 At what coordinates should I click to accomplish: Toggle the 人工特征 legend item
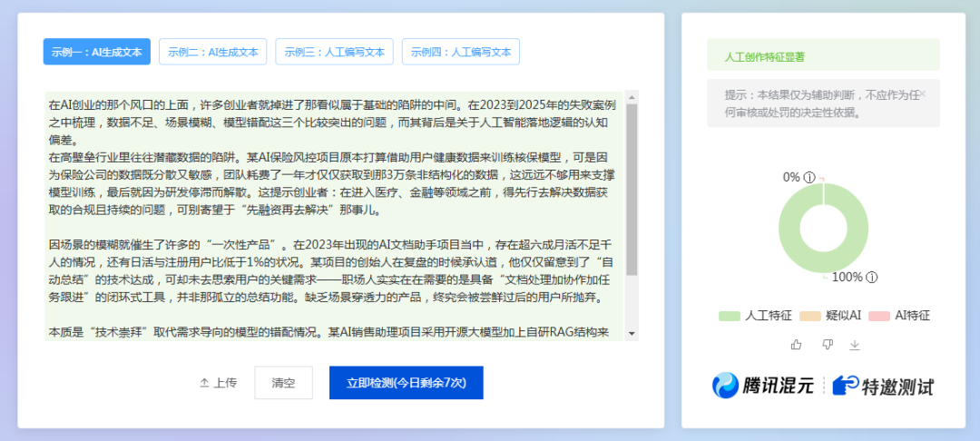pyautogui.click(x=755, y=316)
